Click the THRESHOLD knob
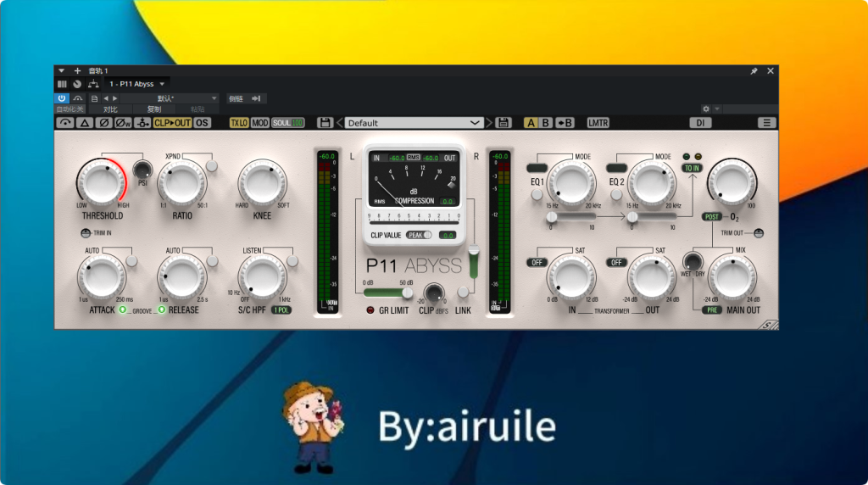 pos(101,181)
